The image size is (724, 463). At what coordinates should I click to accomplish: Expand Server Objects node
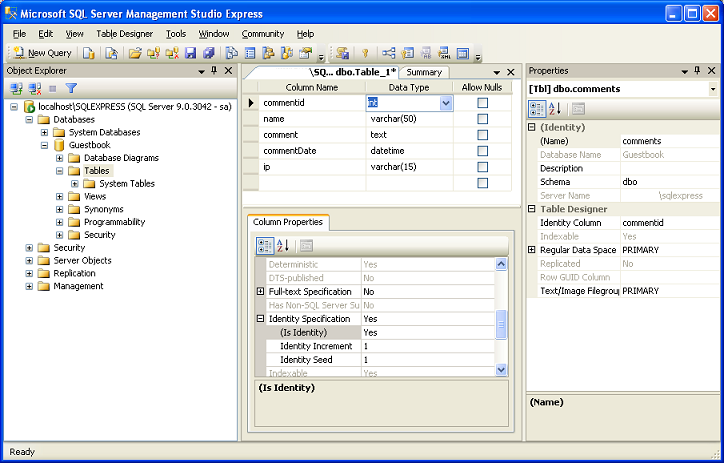(x=29, y=261)
